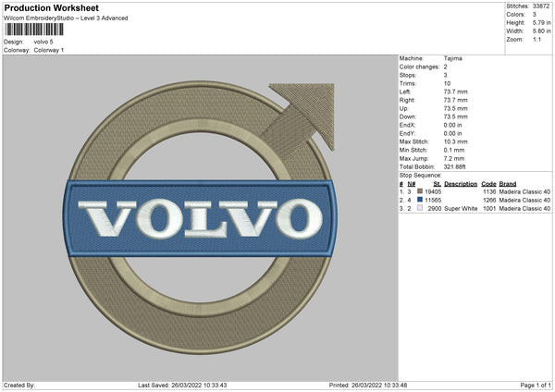Click the blue thread color swatch
This screenshot has height=392, width=555.
tap(420, 200)
